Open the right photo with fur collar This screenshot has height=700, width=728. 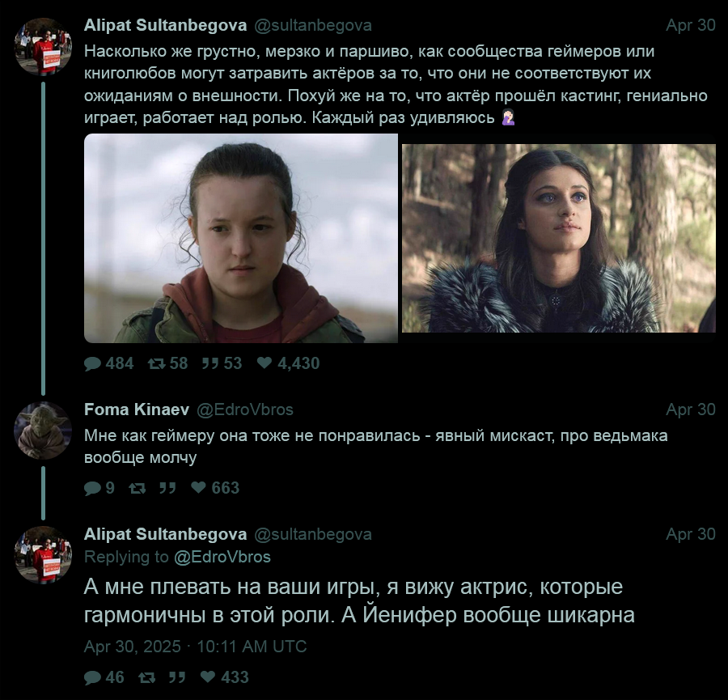point(558,238)
